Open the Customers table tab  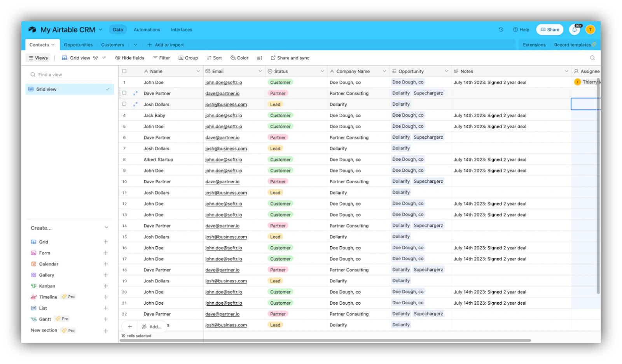(x=112, y=45)
